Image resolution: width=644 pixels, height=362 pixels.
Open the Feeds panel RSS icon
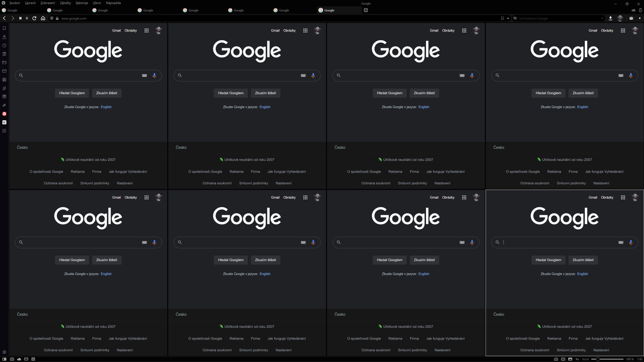(4, 80)
